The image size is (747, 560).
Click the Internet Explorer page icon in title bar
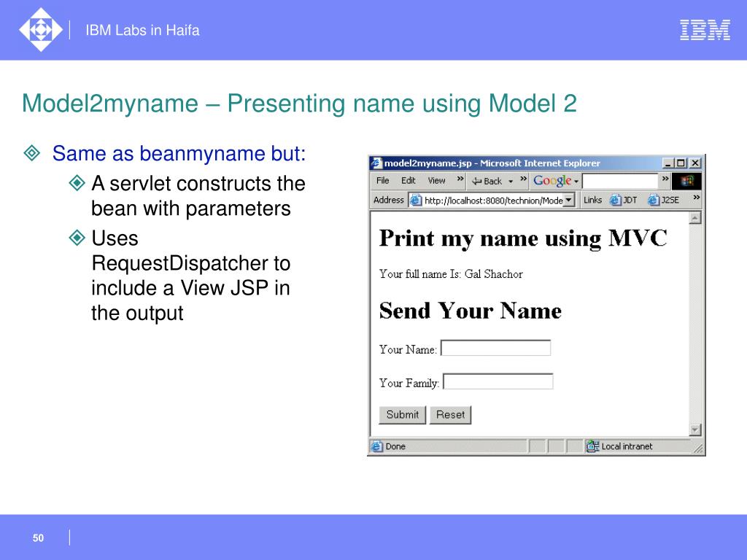click(x=377, y=163)
